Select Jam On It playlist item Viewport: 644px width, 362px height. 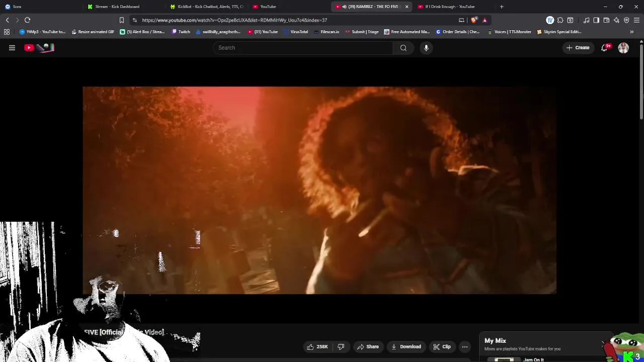click(533, 360)
